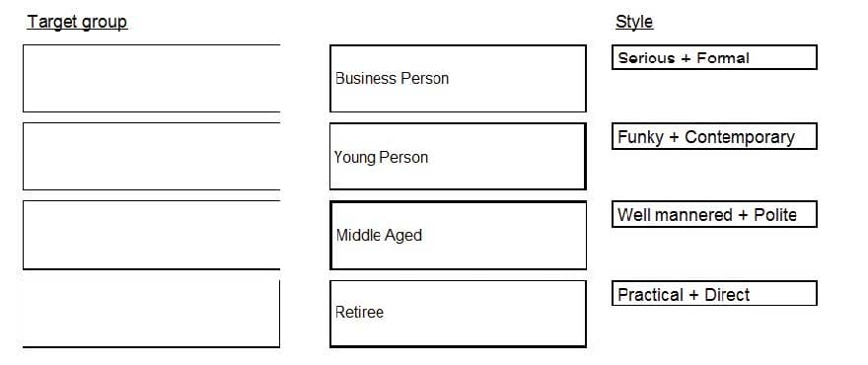Choose the Well mannered + Polite tag
This screenshot has height=365, width=868.
pos(714,214)
